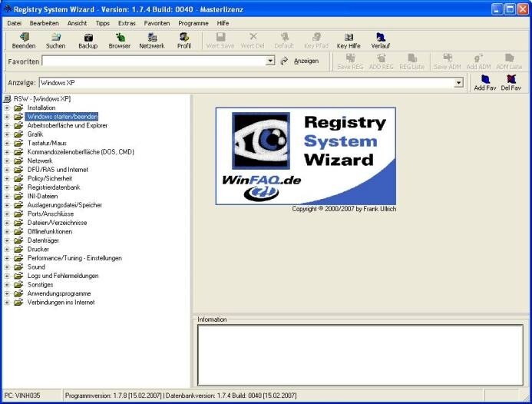Expand the Registrierdatenbank node
The height and width of the screenshot is (404, 532).
coord(7,187)
